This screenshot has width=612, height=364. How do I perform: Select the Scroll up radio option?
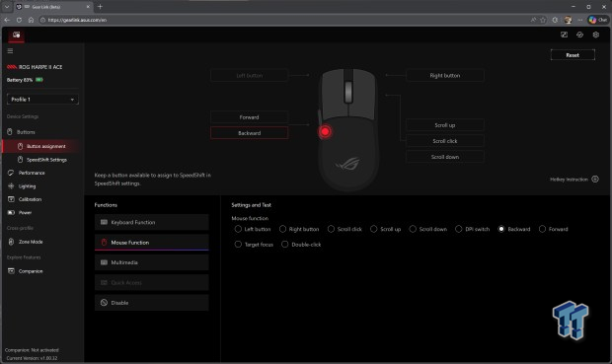click(373, 229)
